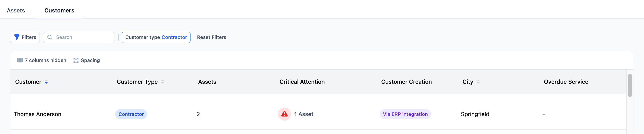Sort by Customer column arrow
This screenshot has width=644, height=134.
(x=46, y=82)
